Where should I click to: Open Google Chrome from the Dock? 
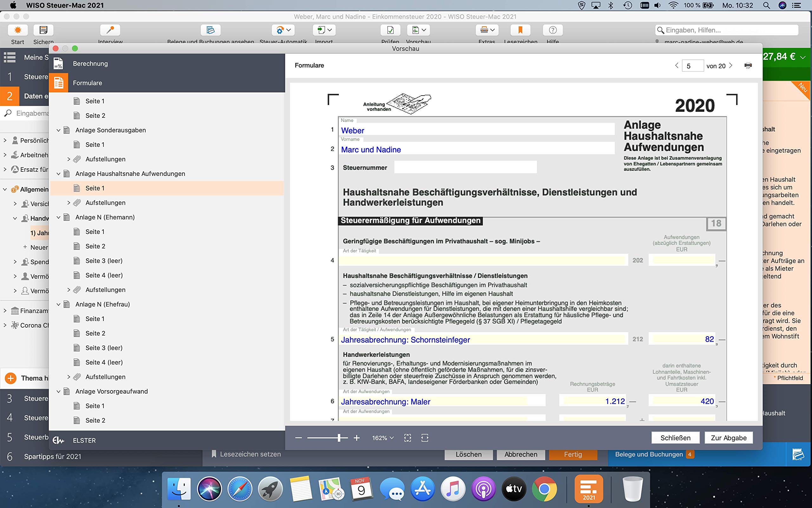coord(544,489)
